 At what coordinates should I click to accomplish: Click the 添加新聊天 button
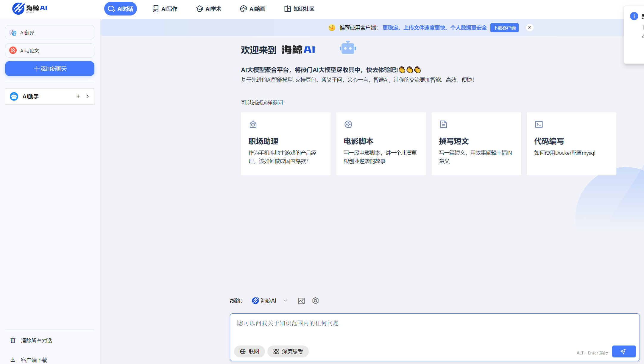(50, 69)
